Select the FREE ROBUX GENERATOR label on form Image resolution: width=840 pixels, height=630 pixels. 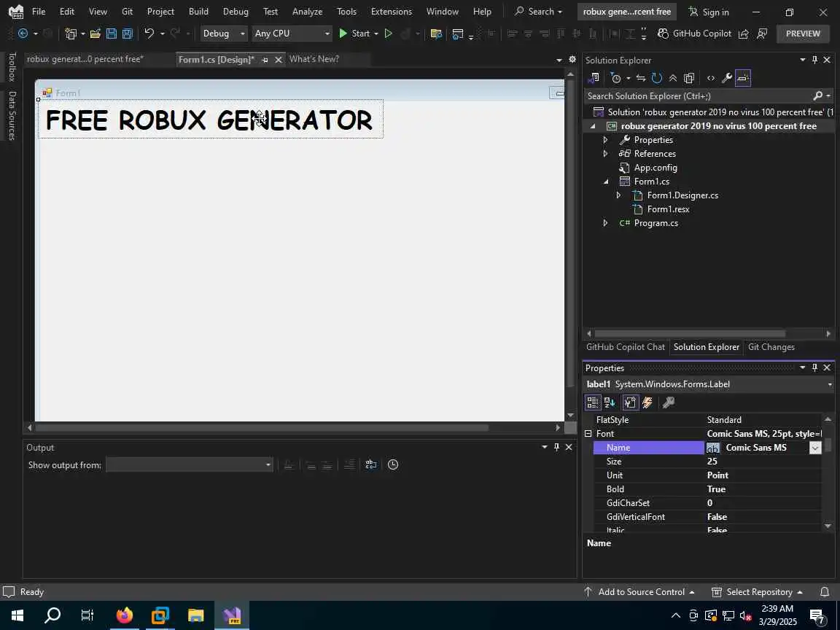pos(210,120)
